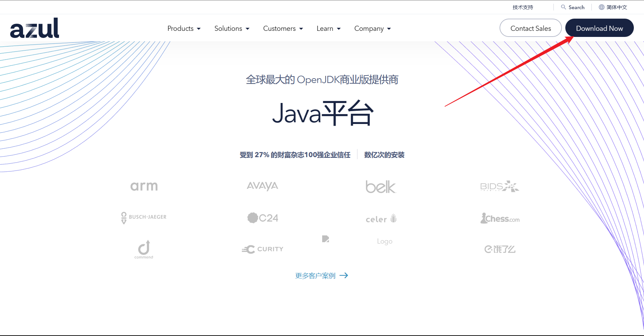Click the Curity customer logo

click(x=262, y=249)
